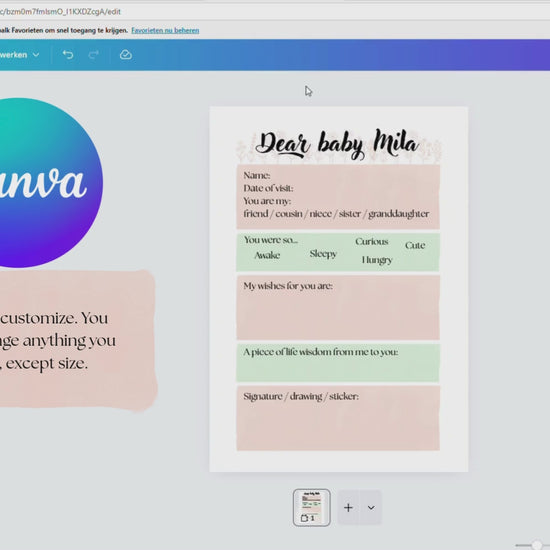Select the word 'Cute'
Screen dimensions: 550x550
[415, 245]
